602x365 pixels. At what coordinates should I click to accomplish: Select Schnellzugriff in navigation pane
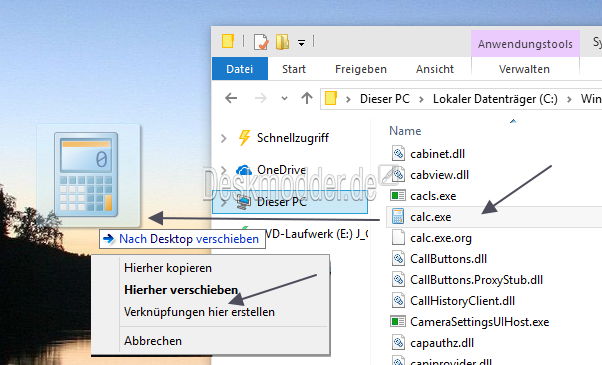[293, 138]
